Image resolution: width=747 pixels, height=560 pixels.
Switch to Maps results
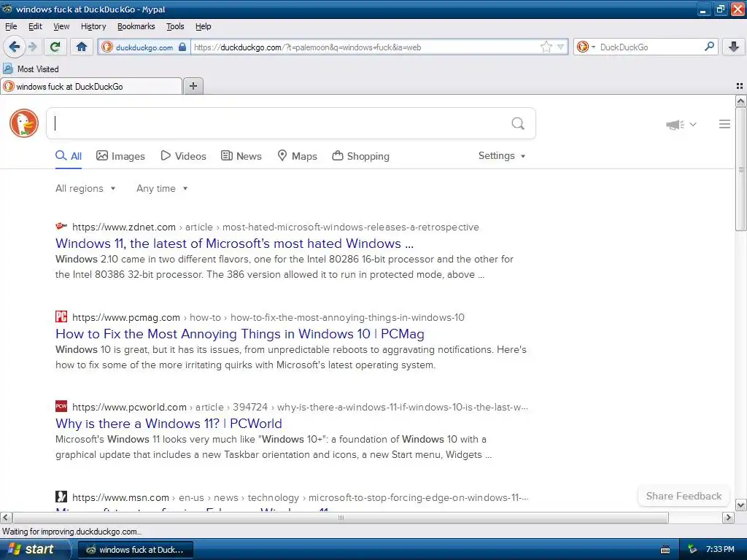point(298,156)
